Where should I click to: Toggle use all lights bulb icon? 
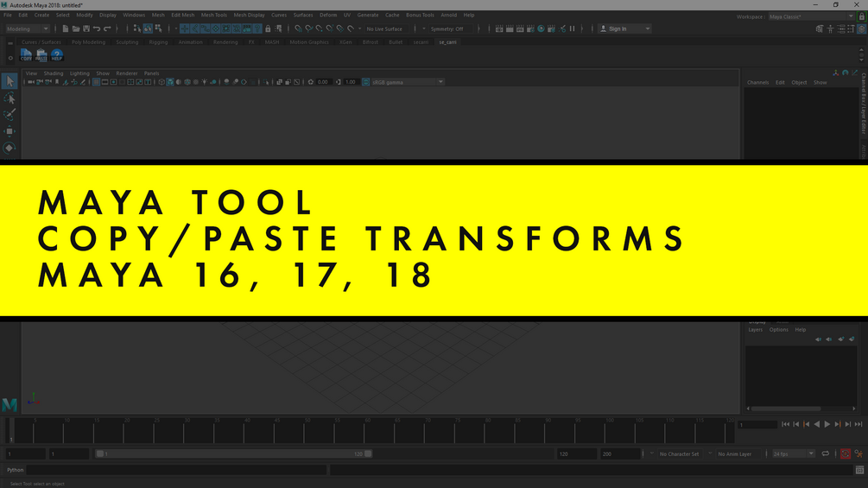205,82
